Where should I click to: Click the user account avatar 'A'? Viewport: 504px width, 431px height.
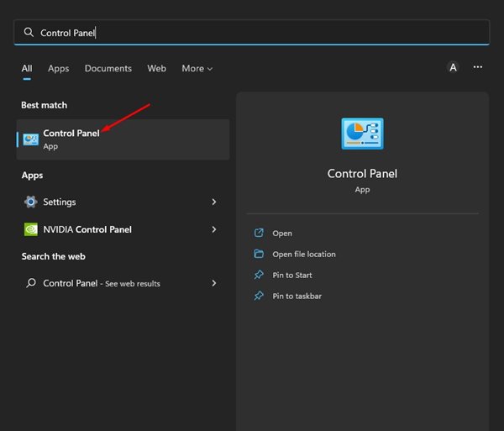(454, 68)
